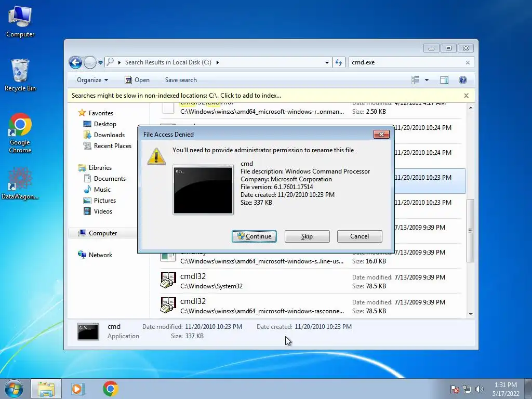Open the Recycle Bin desktop icon
The height and width of the screenshot is (399, 532).
pyautogui.click(x=20, y=75)
